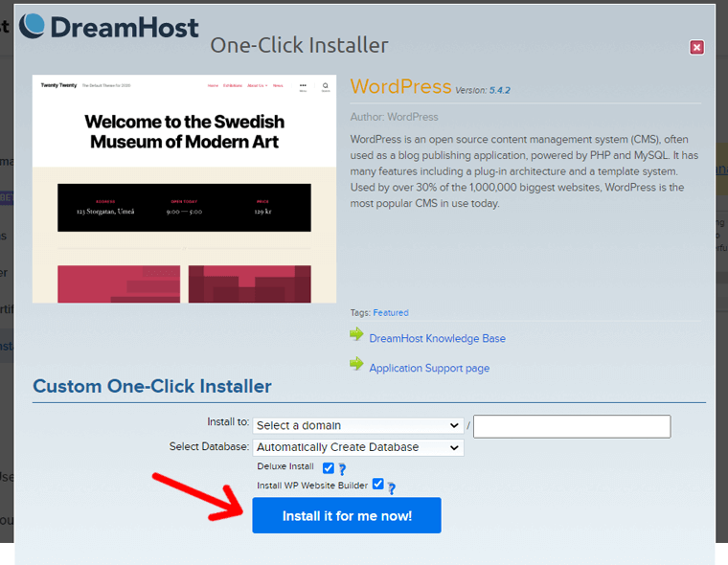Click the Custom One-Click Installer heading
This screenshot has width=728, height=565.
(x=152, y=386)
